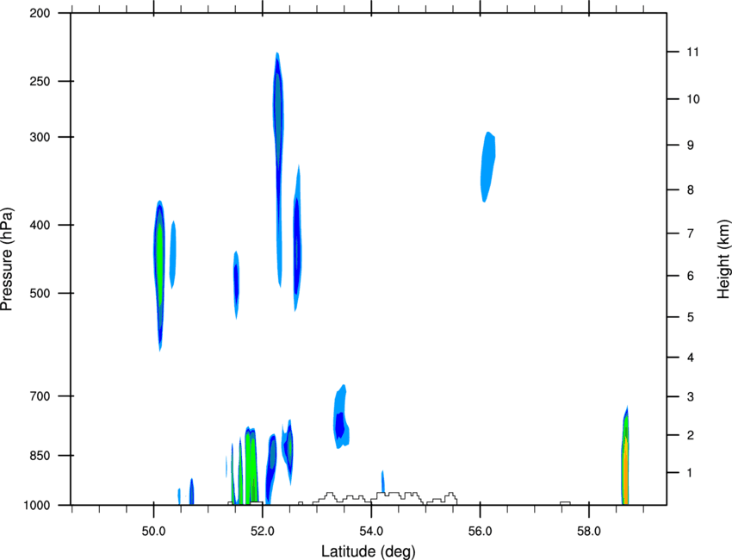732x560 pixels.
Task: Click the green-core contour near 50.1 latitude
Action: (x=159, y=276)
